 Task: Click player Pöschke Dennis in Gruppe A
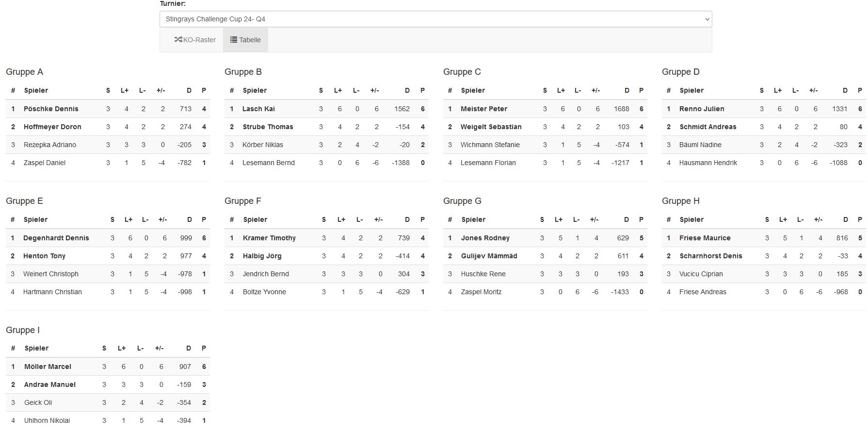[x=51, y=109]
